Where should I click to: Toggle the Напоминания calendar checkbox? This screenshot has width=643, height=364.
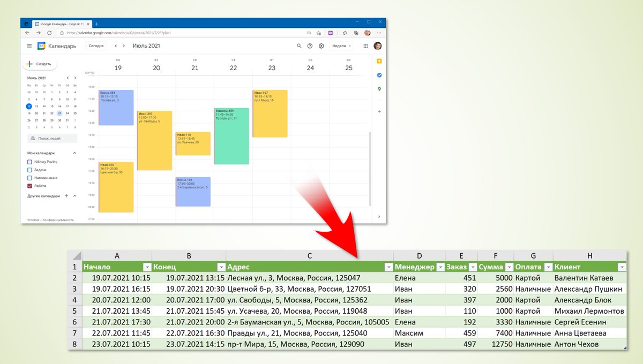(x=28, y=178)
